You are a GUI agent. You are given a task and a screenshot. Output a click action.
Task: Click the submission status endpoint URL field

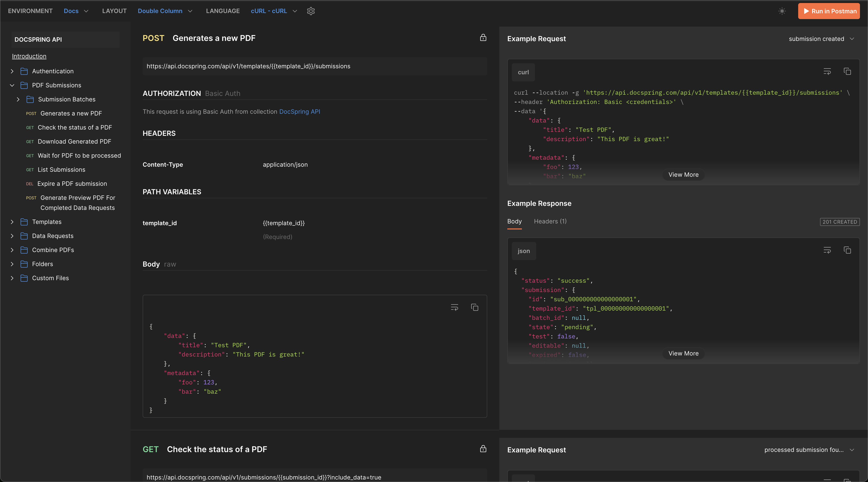[x=315, y=477]
